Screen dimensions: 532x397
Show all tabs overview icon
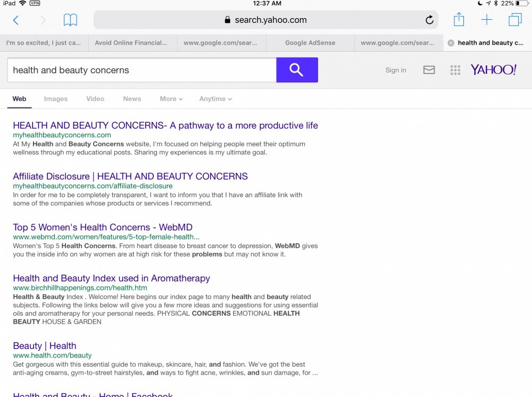click(x=515, y=20)
